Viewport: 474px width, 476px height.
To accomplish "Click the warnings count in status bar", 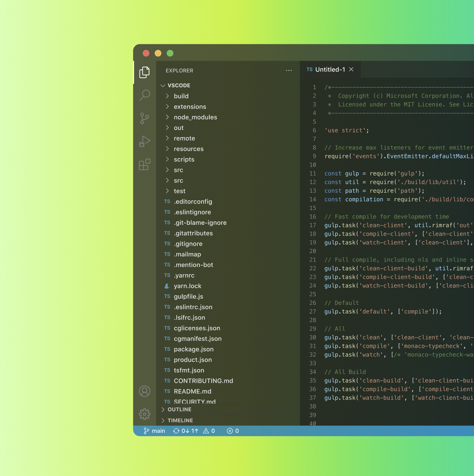I will click(209, 431).
